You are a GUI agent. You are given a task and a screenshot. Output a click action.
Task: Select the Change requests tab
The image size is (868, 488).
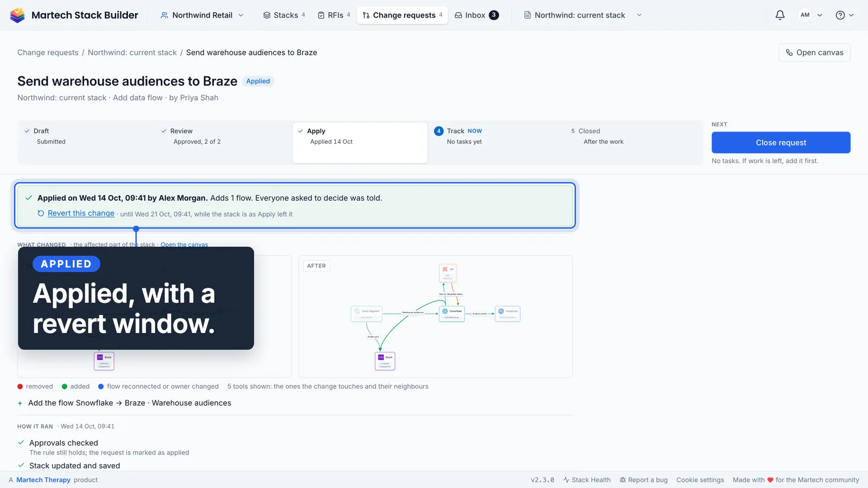403,15
